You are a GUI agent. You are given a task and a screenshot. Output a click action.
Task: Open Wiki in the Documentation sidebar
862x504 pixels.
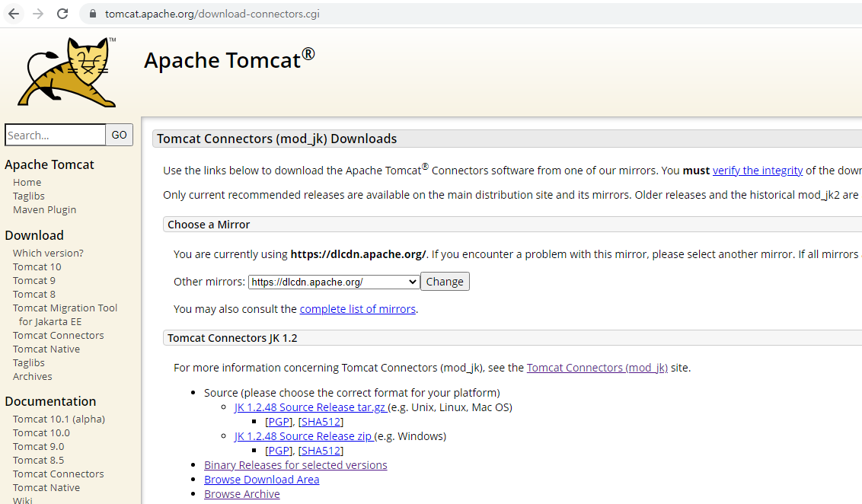(x=23, y=500)
